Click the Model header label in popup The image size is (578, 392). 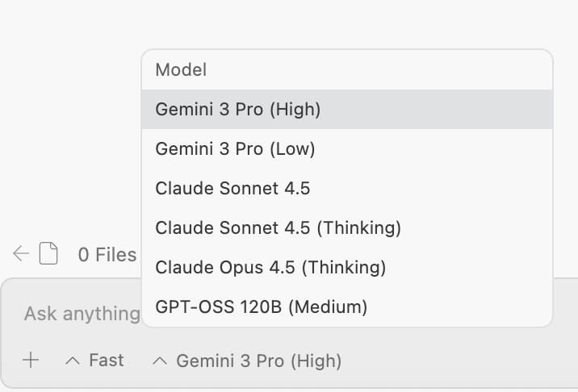point(181,70)
